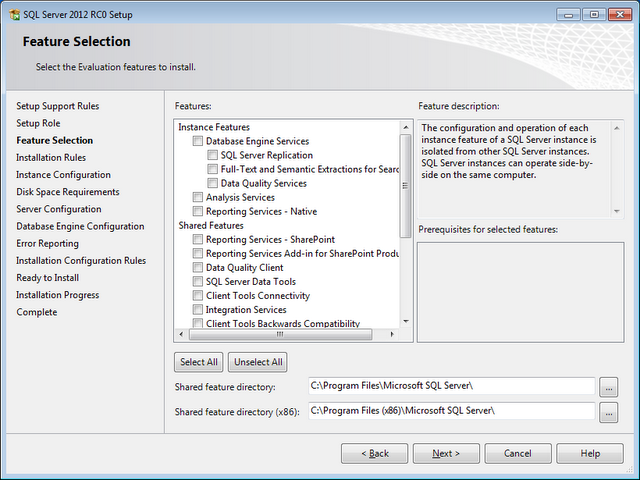Screen dimensions: 640x480
Task: Toggle Client Tools Backwards Compatibility checkbox
Action: point(198,323)
